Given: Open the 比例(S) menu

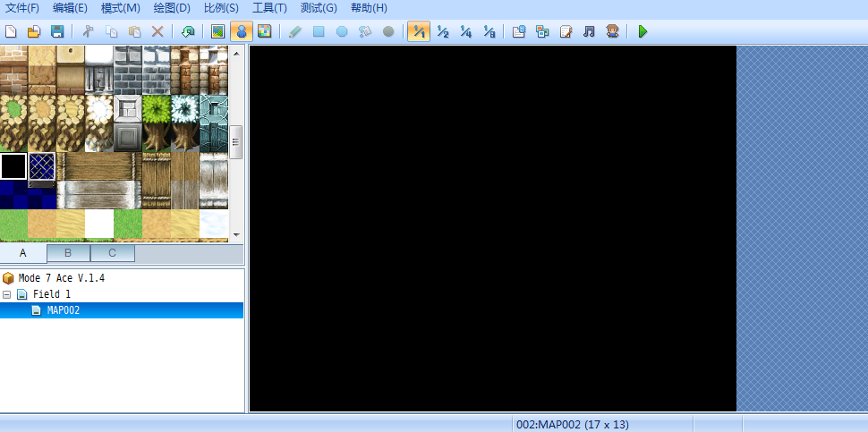Looking at the screenshot, I should 221,8.
